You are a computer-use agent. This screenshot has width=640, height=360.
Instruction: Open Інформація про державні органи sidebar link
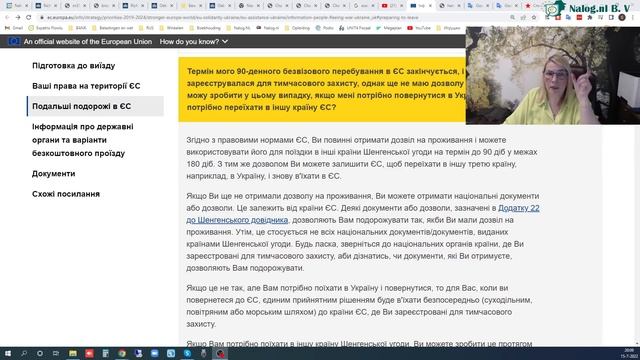pyautogui.click(x=83, y=140)
